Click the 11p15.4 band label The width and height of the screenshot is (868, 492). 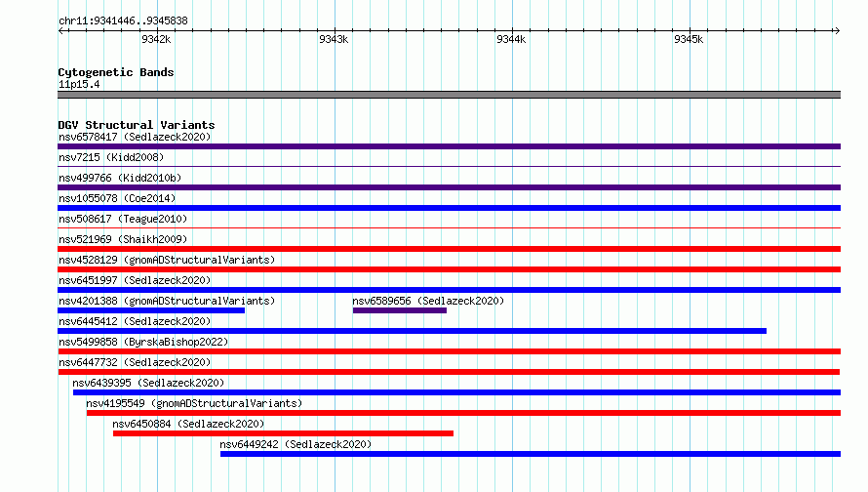[x=79, y=84]
